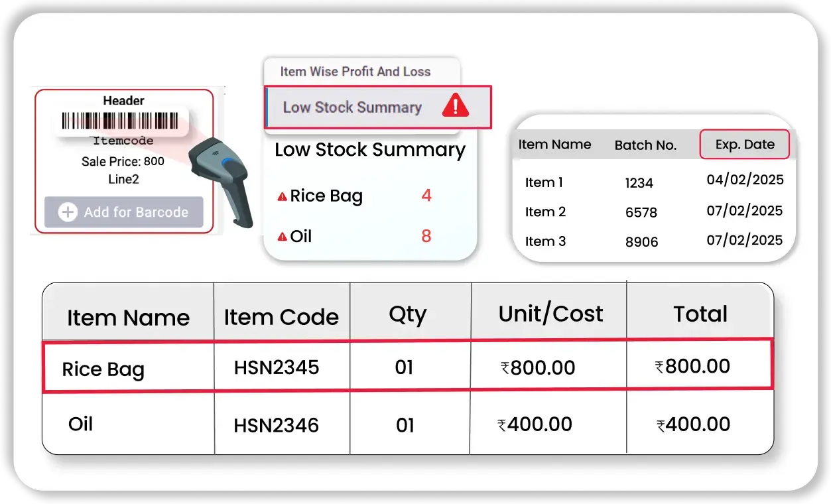This screenshot has width=831, height=504.
Task: Click batch number 6578 for Item 2
Action: point(641,212)
